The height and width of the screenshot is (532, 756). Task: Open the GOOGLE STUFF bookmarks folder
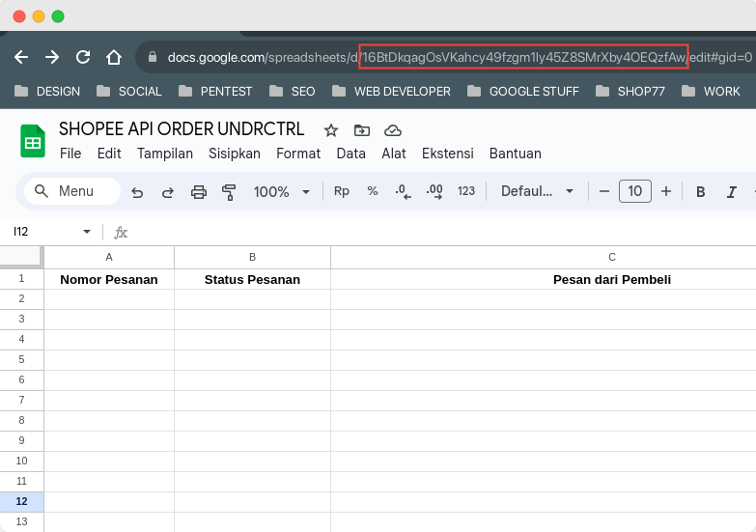(x=523, y=91)
